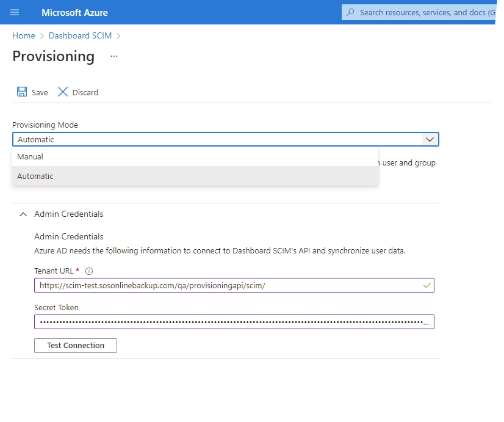Click the Test Connection button

coord(76,346)
